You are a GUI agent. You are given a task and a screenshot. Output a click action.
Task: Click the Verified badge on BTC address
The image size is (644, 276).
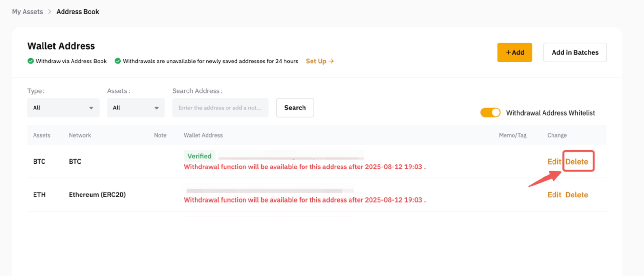tap(199, 156)
